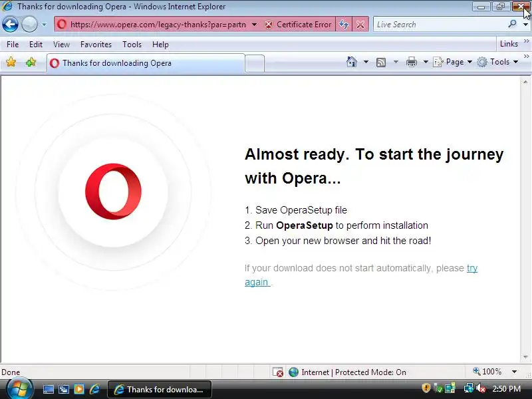532x399 pixels.
Task: Expand the Feeds dropdown arrow
Action: click(x=396, y=62)
